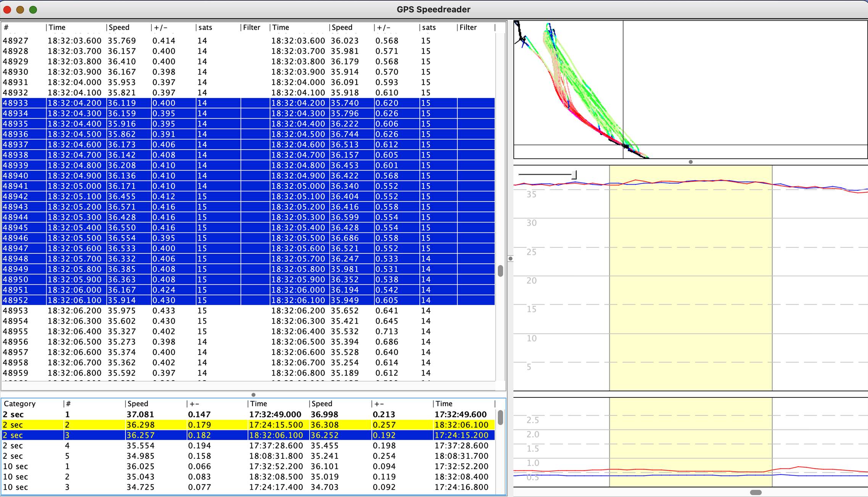Screen dimensions: 868x497
Task: Click the green window zoom button
Action: pyautogui.click(x=33, y=10)
